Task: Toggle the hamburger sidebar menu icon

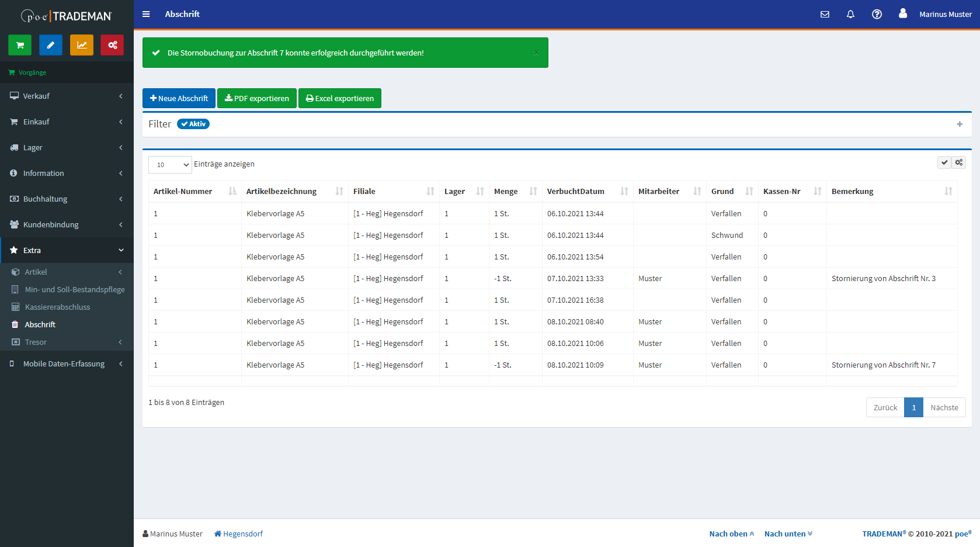Action: point(146,14)
